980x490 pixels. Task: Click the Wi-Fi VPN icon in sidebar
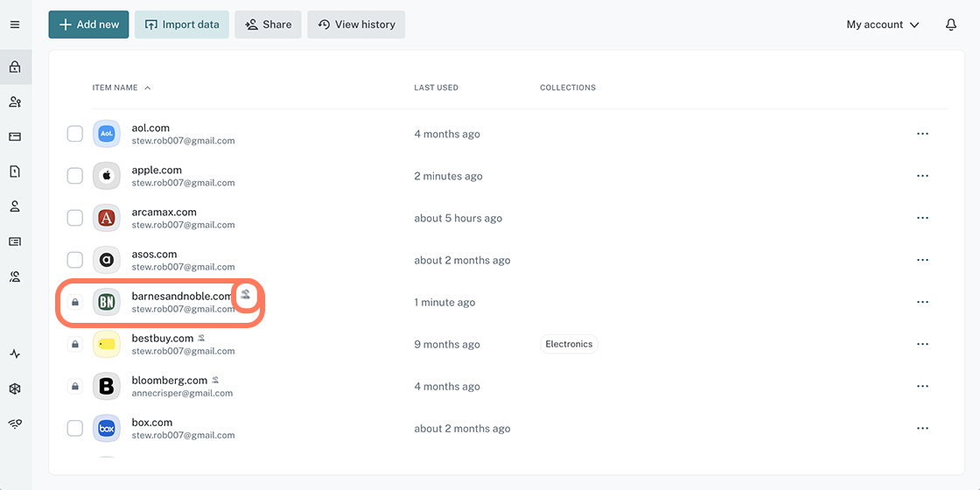[x=15, y=423]
